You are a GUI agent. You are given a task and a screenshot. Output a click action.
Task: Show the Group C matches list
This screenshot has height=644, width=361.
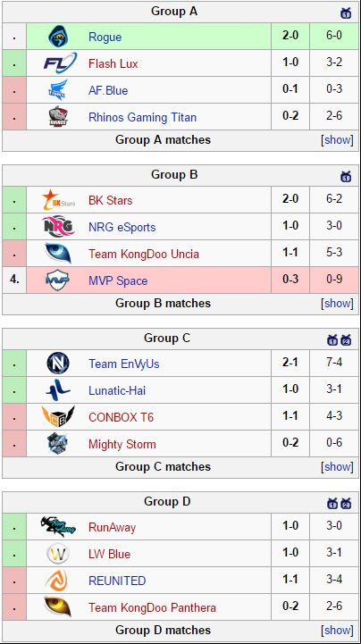[337, 466]
